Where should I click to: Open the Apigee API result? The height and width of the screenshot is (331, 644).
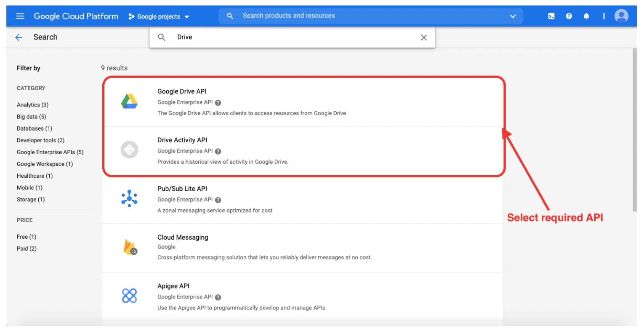[302, 296]
